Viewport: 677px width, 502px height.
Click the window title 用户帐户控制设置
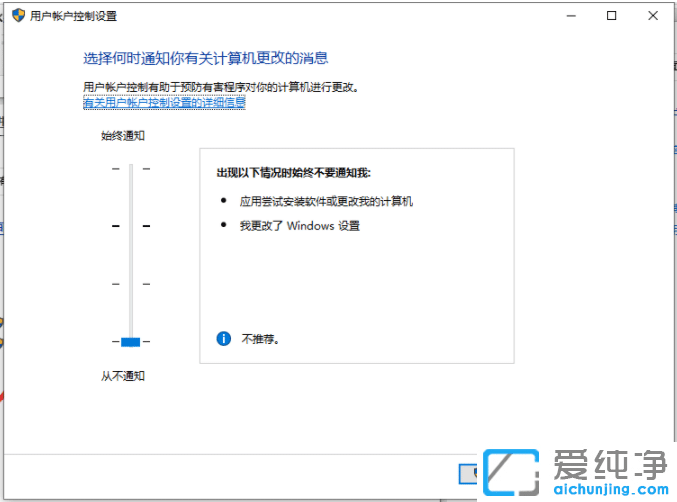pyautogui.click(x=73, y=16)
